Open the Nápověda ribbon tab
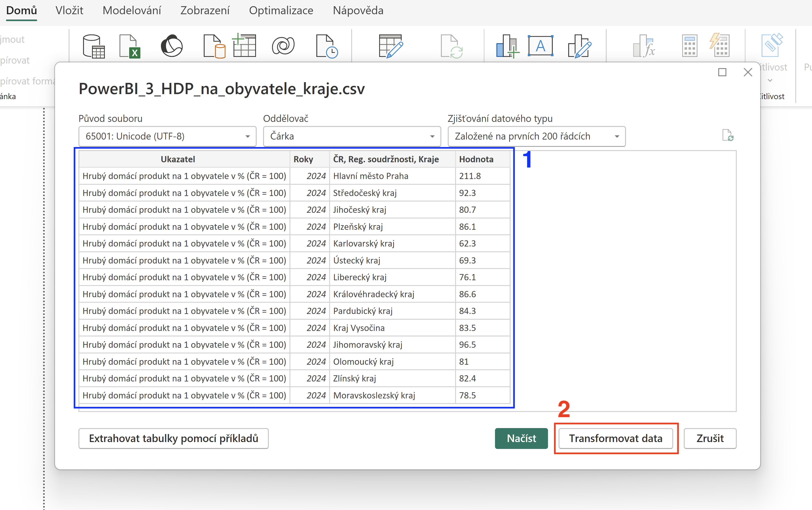812x510 pixels. (358, 11)
